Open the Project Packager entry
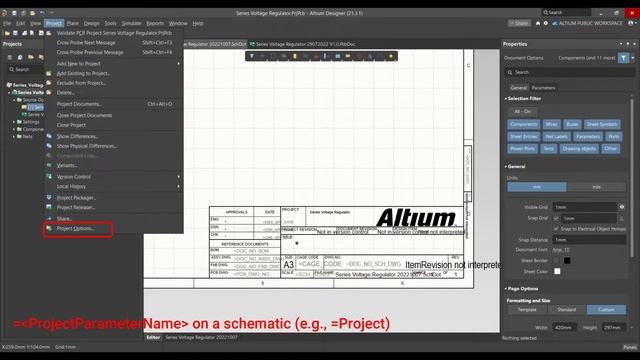This screenshot has height=360, width=640. (x=76, y=198)
